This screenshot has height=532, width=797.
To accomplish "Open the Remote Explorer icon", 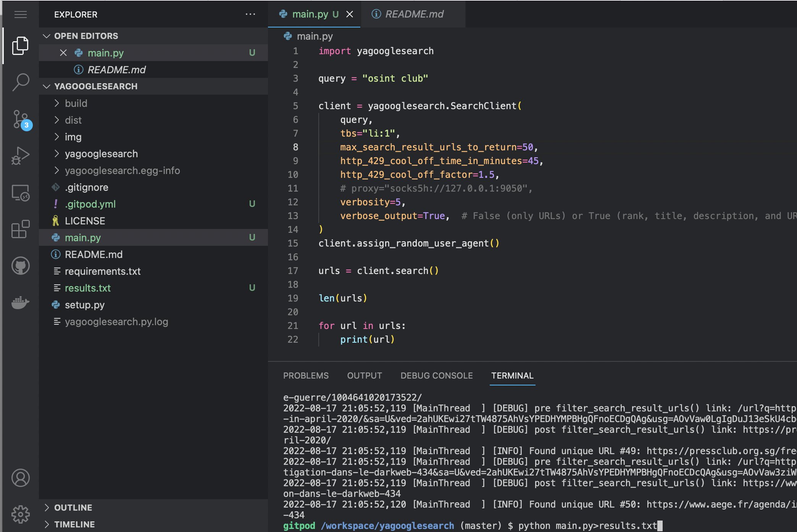I will click(21, 193).
